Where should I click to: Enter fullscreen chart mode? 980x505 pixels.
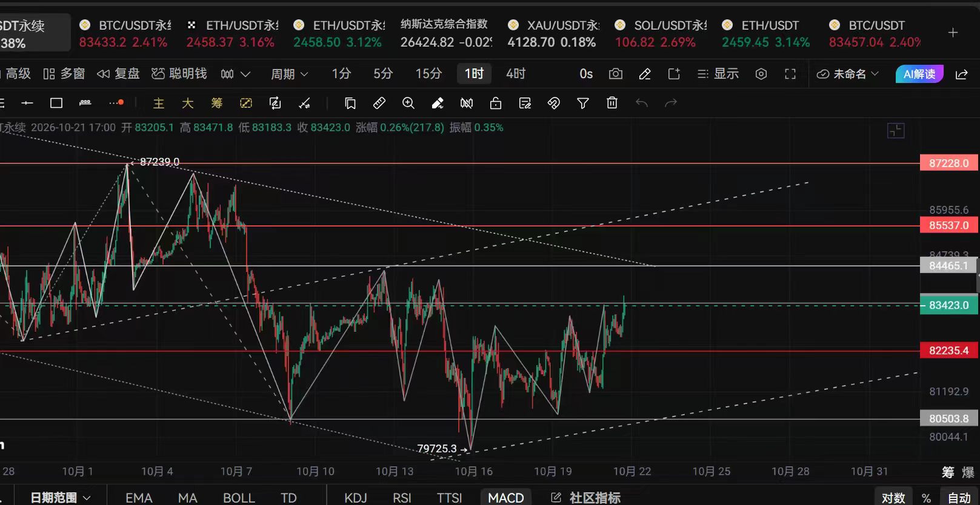point(790,74)
